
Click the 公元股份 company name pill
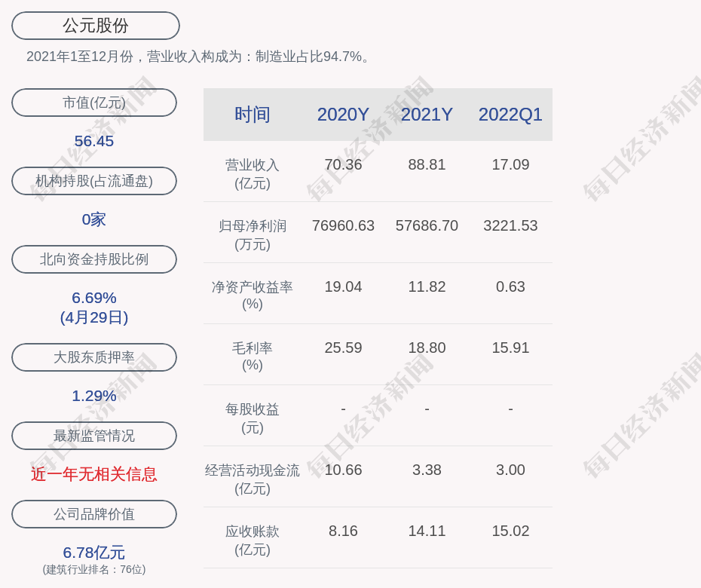pyautogui.click(x=96, y=26)
